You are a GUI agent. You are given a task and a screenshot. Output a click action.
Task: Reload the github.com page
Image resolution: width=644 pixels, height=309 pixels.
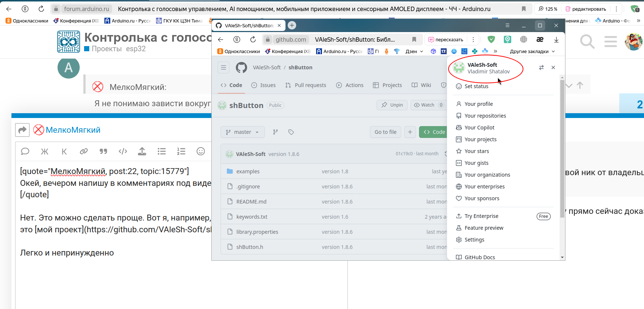pos(253,39)
